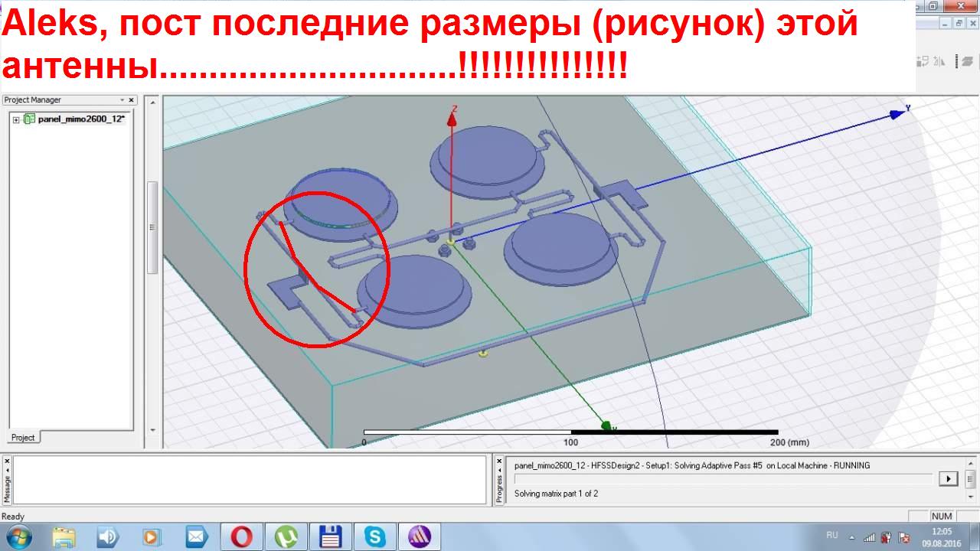Expand simulation progress details with arrow button
The image size is (980, 551).
[x=948, y=479]
